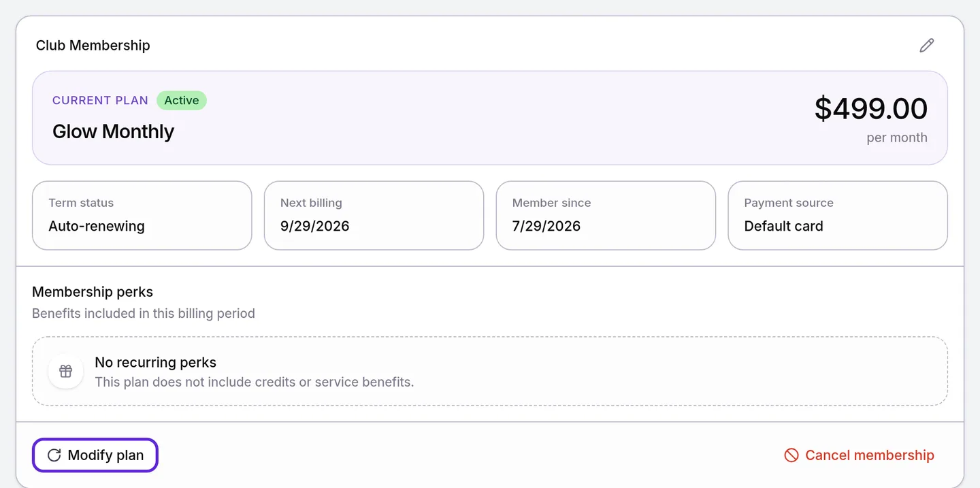
Task: Click the CURRENT PLAN label
Action: 100,100
